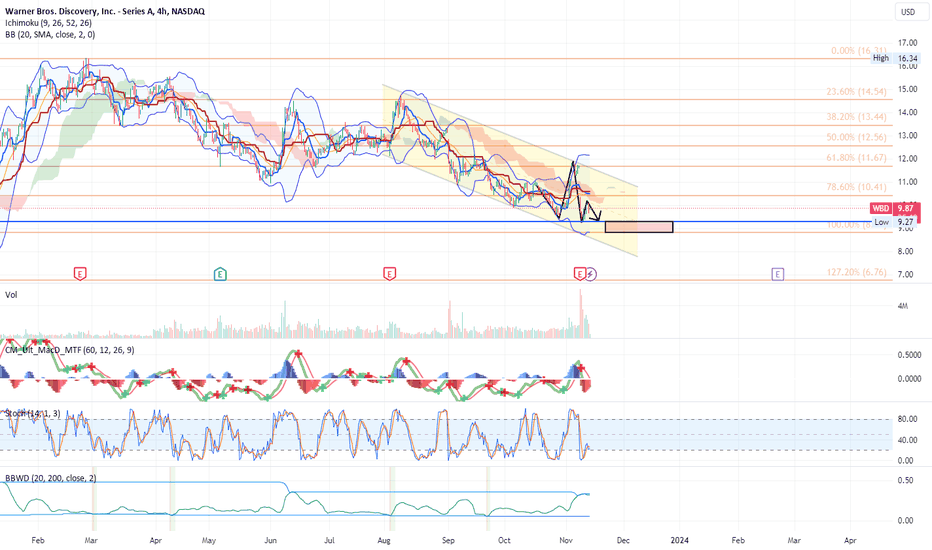Click the 14.00 price axis value
The image size is (932, 550).
tap(908, 112)
